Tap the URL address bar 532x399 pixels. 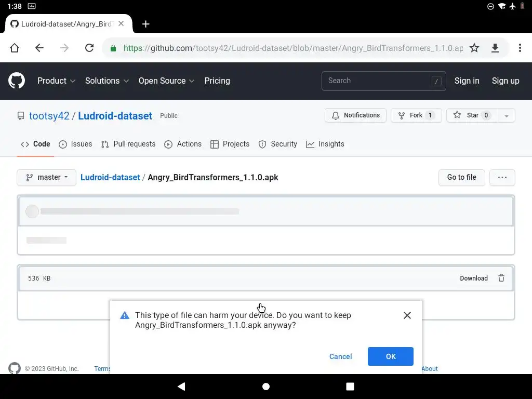click(x=293, y=48)
